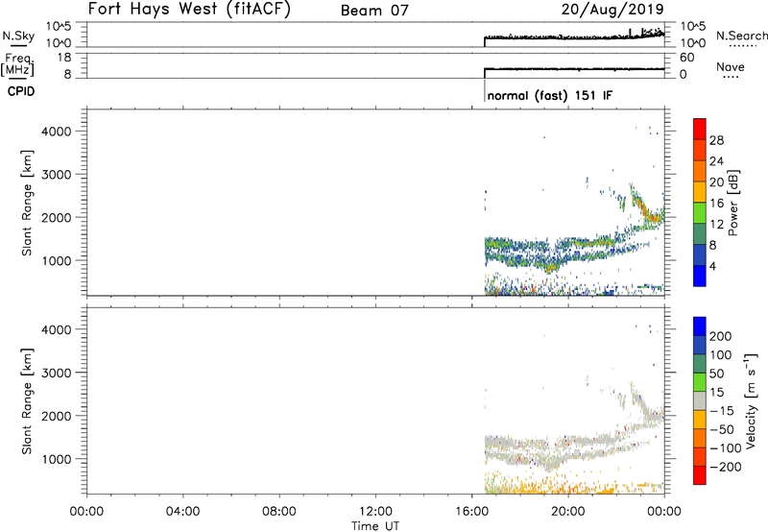Click the '08:00' time axis tick label
The width and height of the screenshot is (768, 532).
279,512
